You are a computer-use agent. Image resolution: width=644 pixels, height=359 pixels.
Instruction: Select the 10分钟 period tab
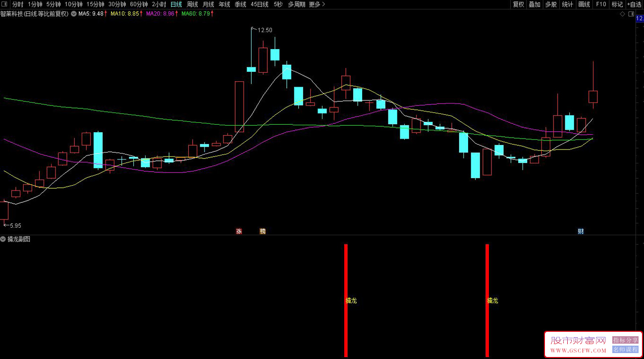tap(74, 4)
